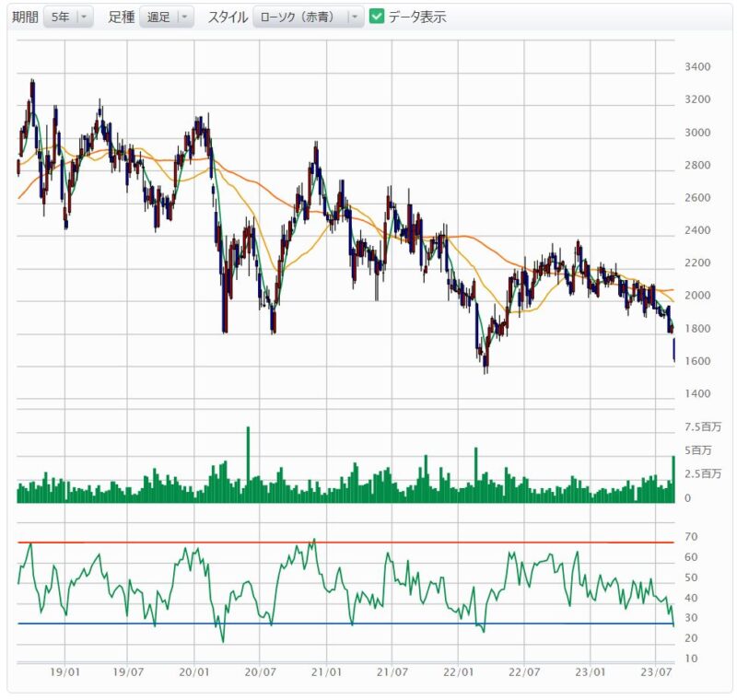This screenshot has height=700, width=737.
Task: Click the 21/07 date axis label
Action: click(x=392, y=672)
